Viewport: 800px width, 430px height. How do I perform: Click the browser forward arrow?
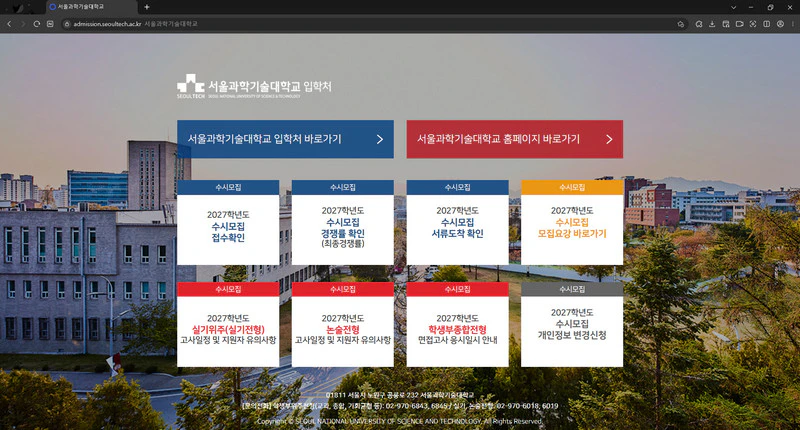click(x=22, y=24)
